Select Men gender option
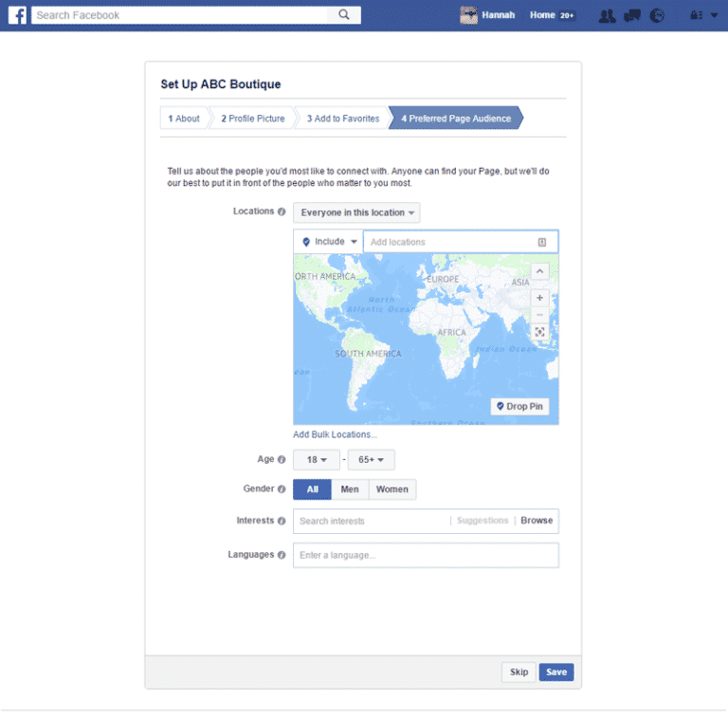728x717 pixels. [x=350, y=489]
